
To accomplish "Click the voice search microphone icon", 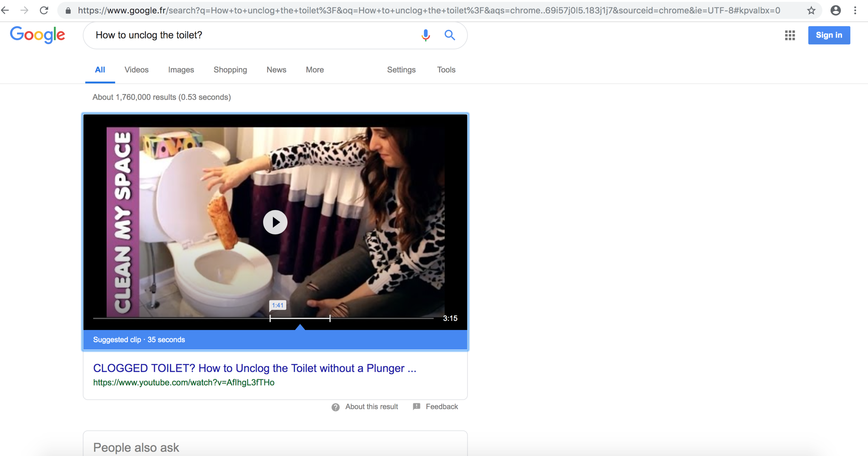I will [426, 35].
